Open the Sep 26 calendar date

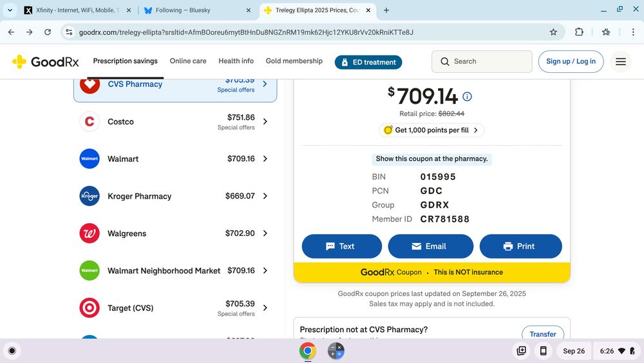(574, 351)
